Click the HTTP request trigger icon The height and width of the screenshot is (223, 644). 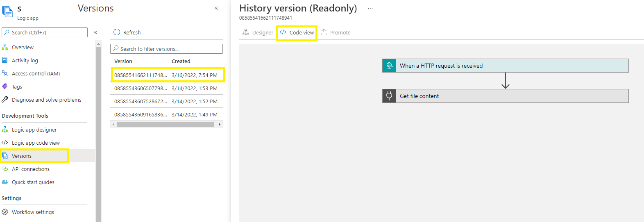coord(389,66)
